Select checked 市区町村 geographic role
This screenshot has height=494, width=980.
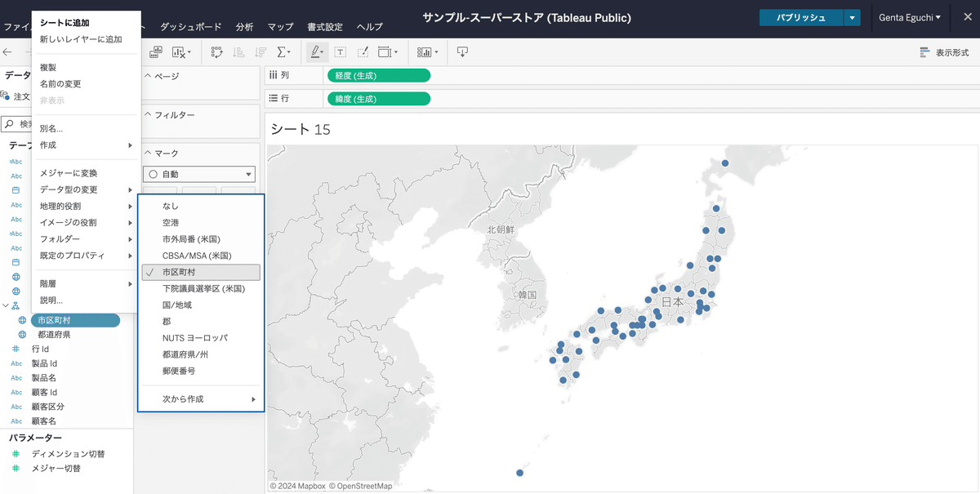pos(201,272)
